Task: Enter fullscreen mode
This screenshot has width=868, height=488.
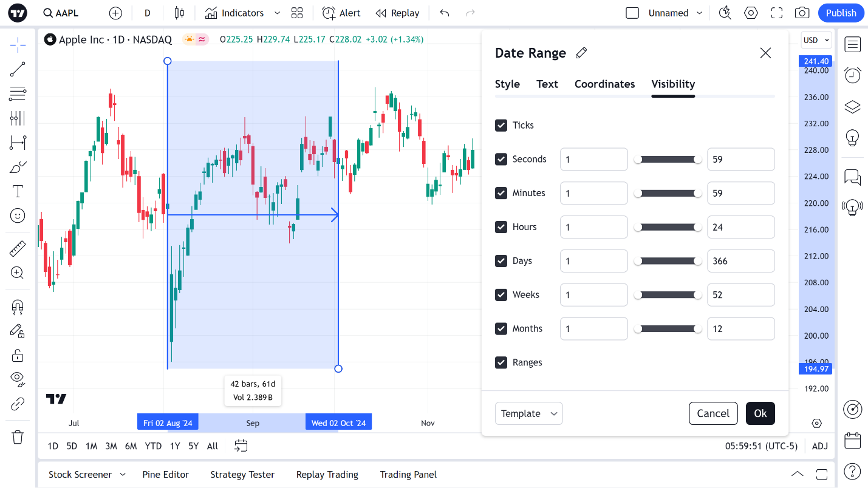Action: tap(777, 13)
